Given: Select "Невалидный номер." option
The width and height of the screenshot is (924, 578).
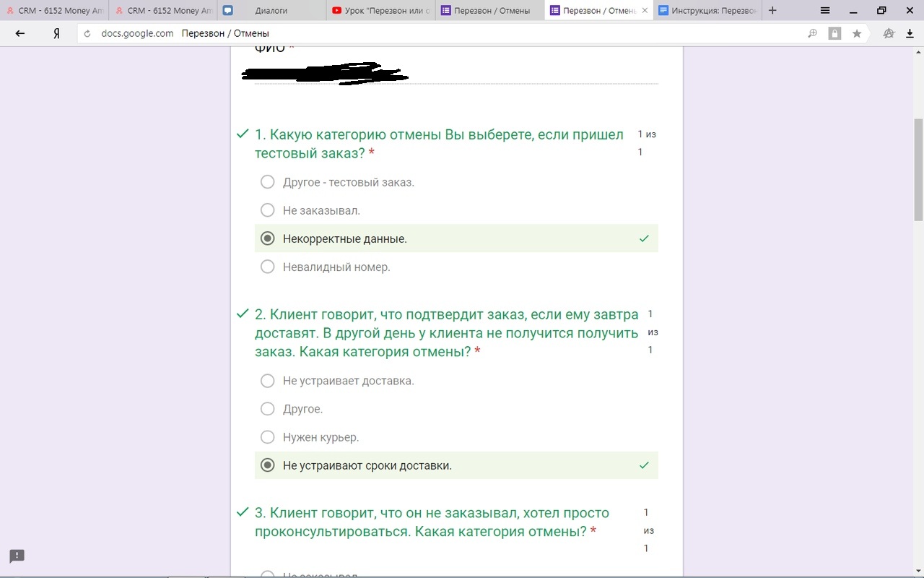Looking at the screenshot, I should pos(268,267).
